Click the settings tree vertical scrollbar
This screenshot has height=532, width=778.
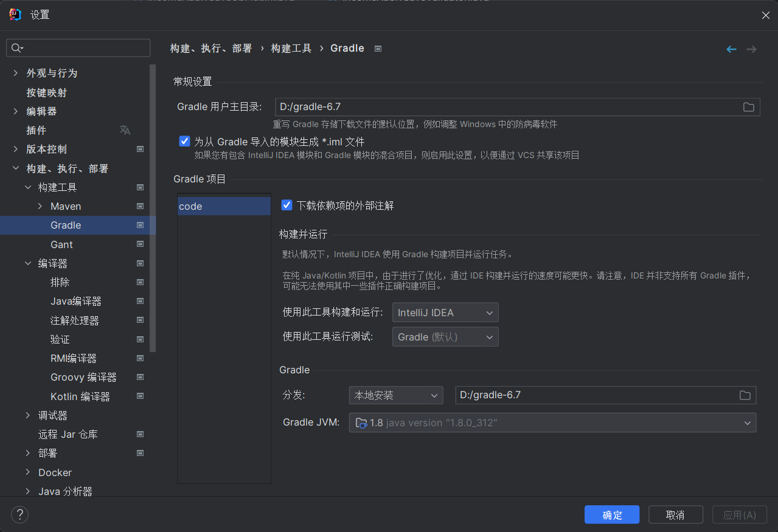click(x=153, y=208)
